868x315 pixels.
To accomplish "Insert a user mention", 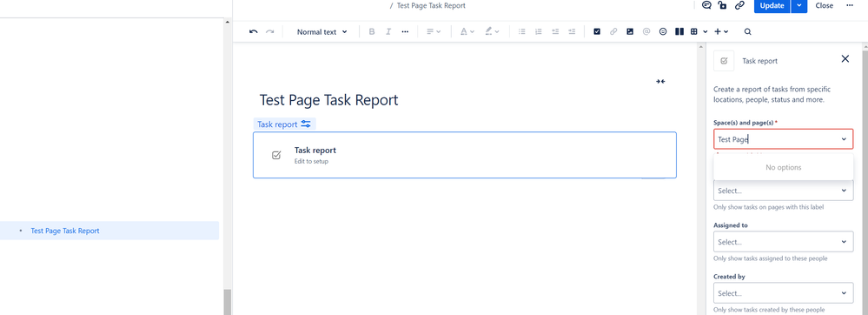I will pos(646,31).
